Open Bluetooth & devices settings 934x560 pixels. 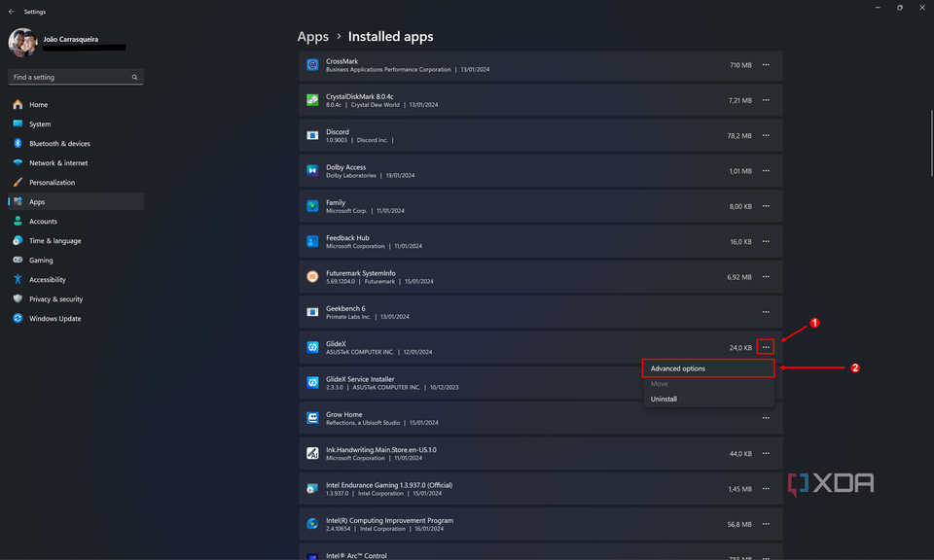click(x=76, y=144)
